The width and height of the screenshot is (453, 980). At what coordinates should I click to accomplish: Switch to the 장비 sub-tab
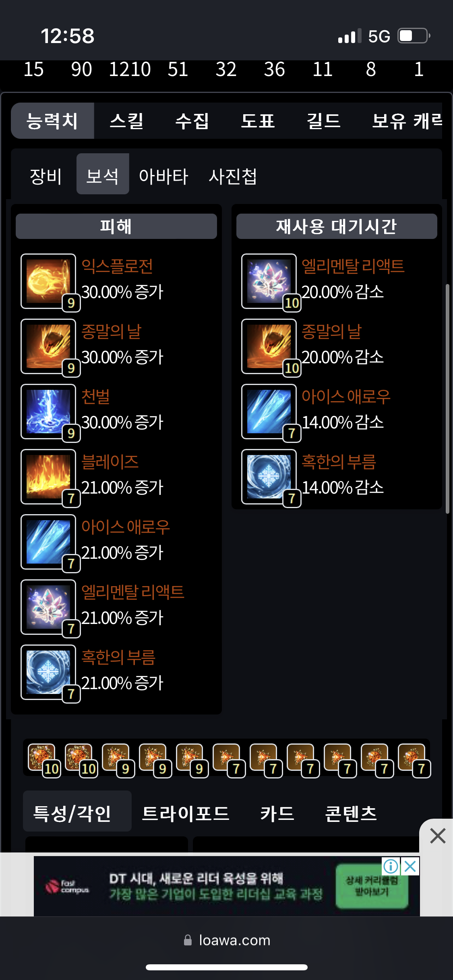coord(46,176)
